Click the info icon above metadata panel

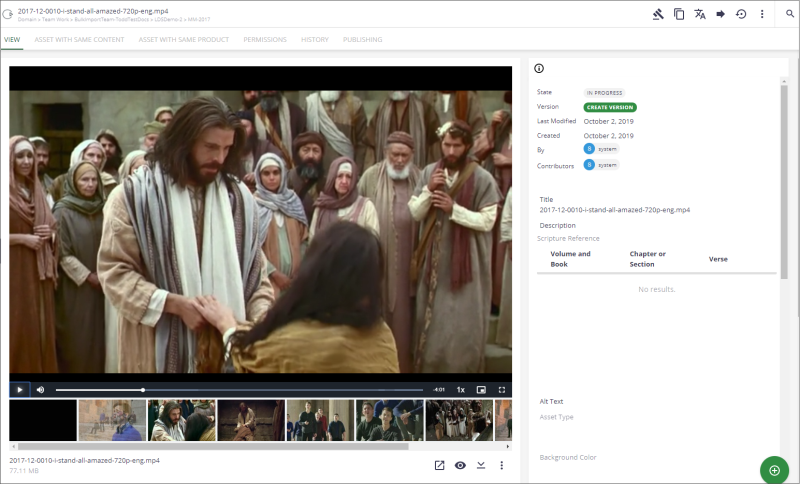coord(539,68)
